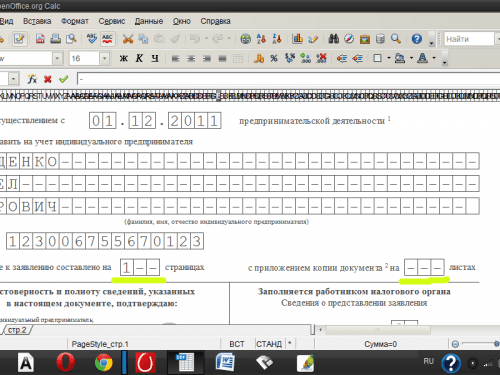
Task: Expand Font Color dropdown arrow
Action: pos(434,58)
